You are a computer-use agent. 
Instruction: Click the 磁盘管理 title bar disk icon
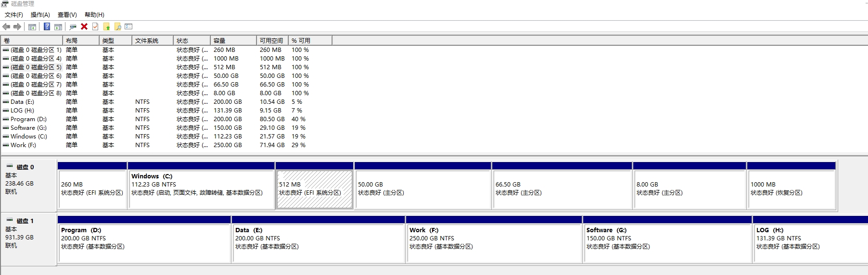(x=5, y=4)
